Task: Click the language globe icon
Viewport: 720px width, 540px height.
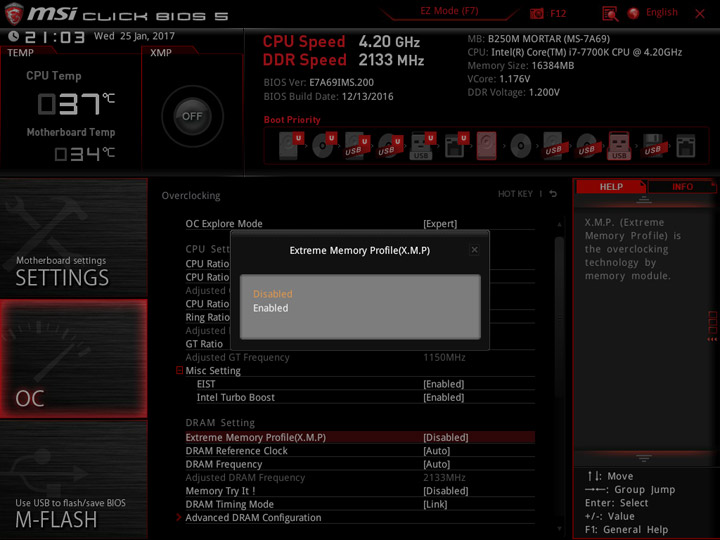Action: (633, 13)
